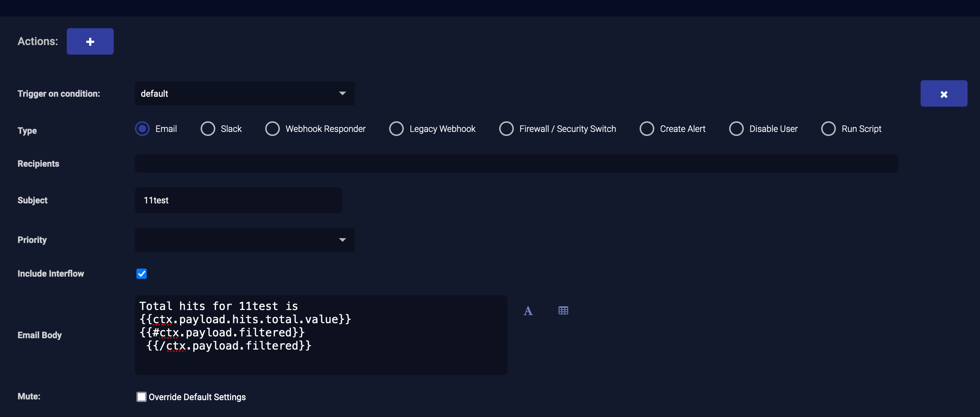Select Create Alert radio button

click(647, 129)
